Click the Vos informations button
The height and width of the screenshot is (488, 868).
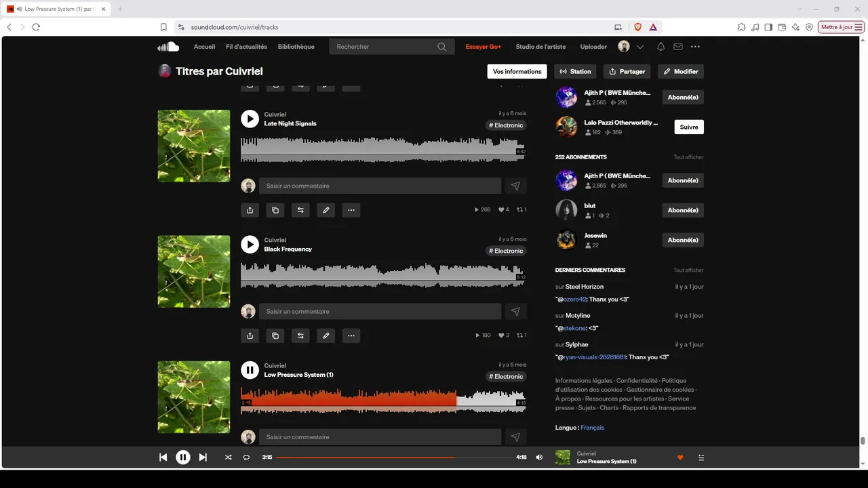(517, 71)
